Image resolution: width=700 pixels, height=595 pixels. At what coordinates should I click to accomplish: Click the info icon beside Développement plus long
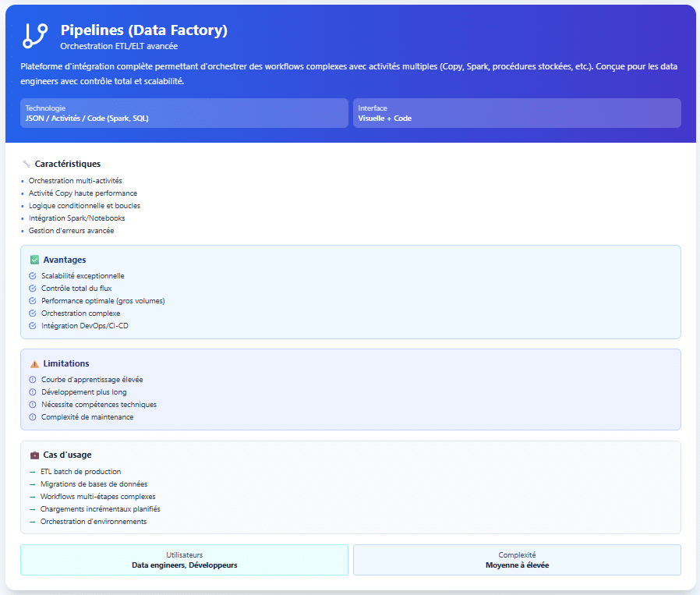[33, 392]
